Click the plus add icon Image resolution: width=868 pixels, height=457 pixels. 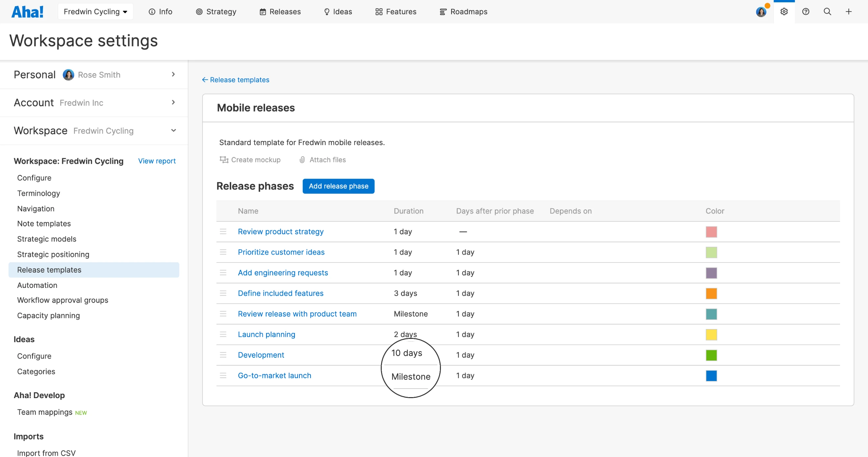point(849,12)
